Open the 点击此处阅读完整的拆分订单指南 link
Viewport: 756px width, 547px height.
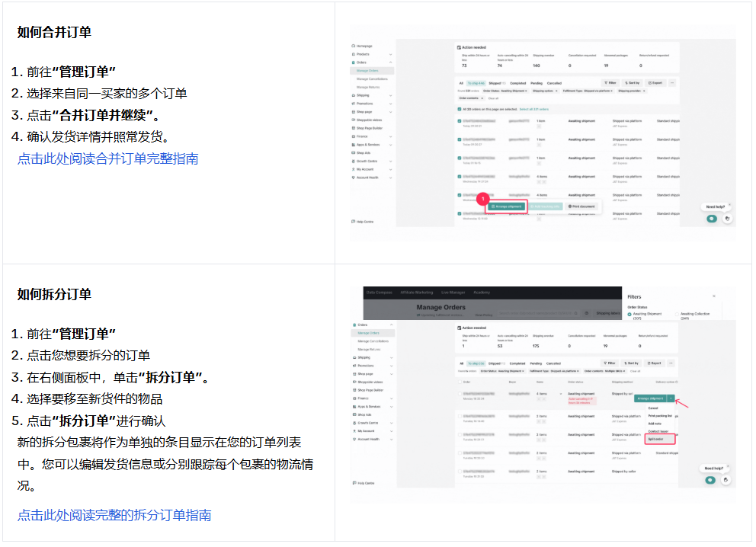[114, 515]
